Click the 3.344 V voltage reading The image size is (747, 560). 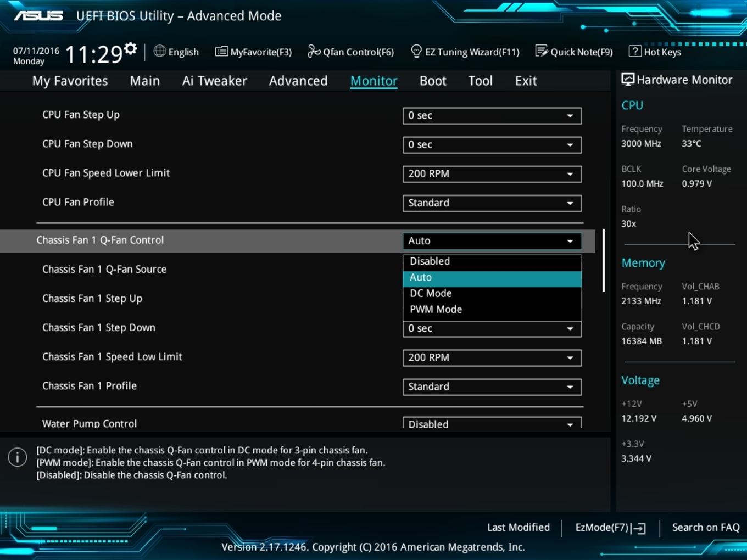[x=636, y=458]
